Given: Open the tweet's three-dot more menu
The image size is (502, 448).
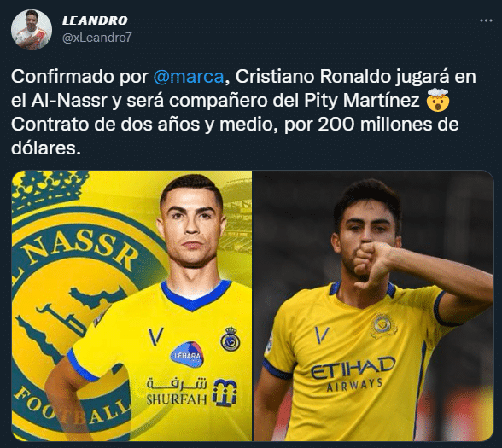Looking at the screenshot, I should pos(486,20).
